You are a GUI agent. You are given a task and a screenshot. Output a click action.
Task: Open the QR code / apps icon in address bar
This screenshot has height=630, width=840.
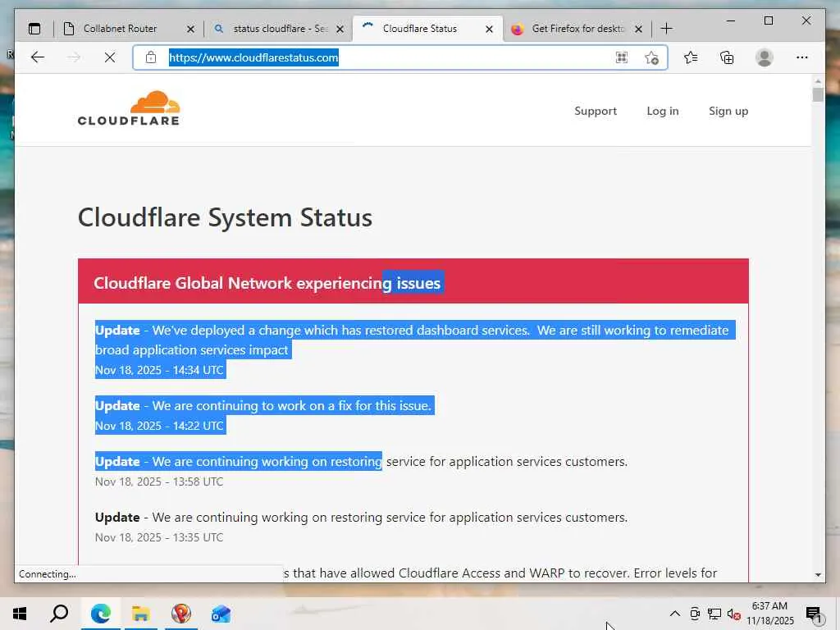coord(622,57)
